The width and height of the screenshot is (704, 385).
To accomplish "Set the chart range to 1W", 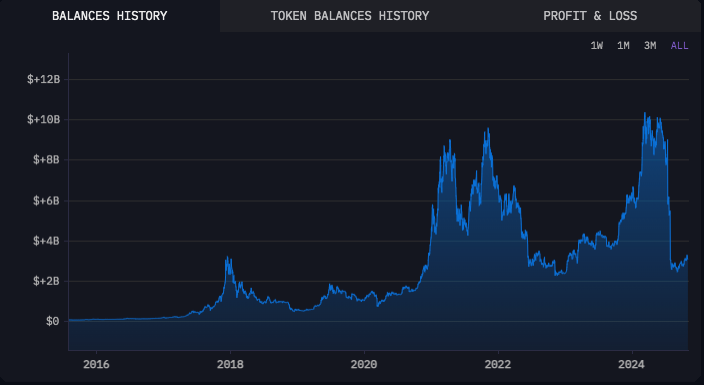I will coord(596,45).
